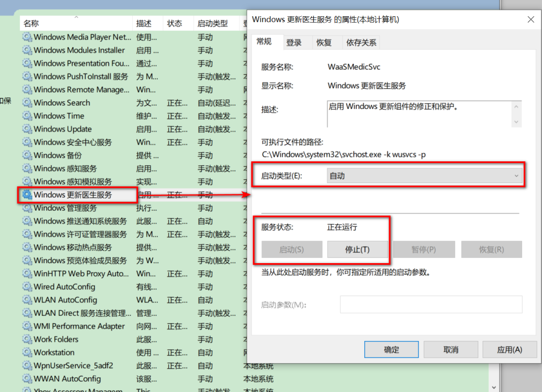This screenshot has width=542, height=392.
Task: Click 自动(延迟... startup type of Windows Search
Action: (217, 102)
